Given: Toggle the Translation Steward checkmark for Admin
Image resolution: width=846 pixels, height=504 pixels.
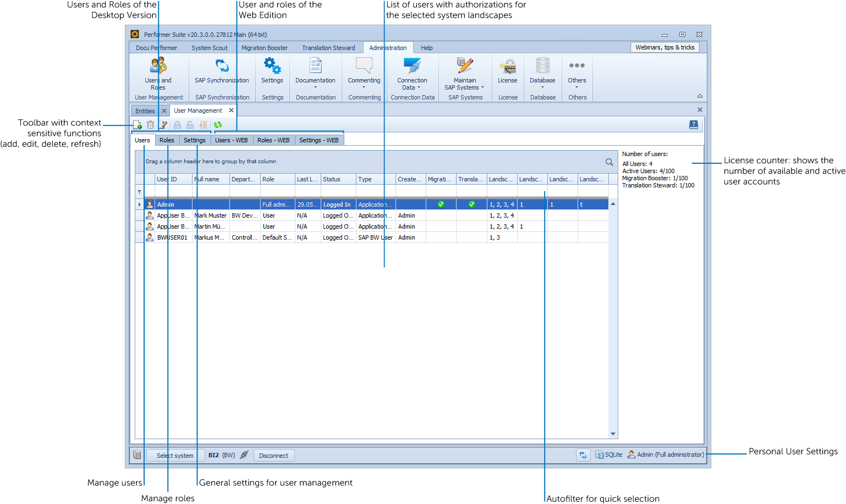Looking at the screenshot, I should [471, 203].
